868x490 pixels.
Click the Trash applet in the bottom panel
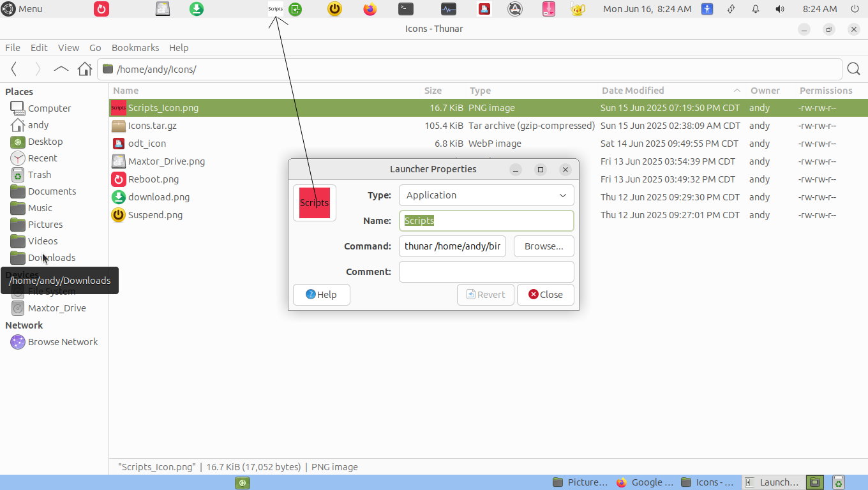839,482
